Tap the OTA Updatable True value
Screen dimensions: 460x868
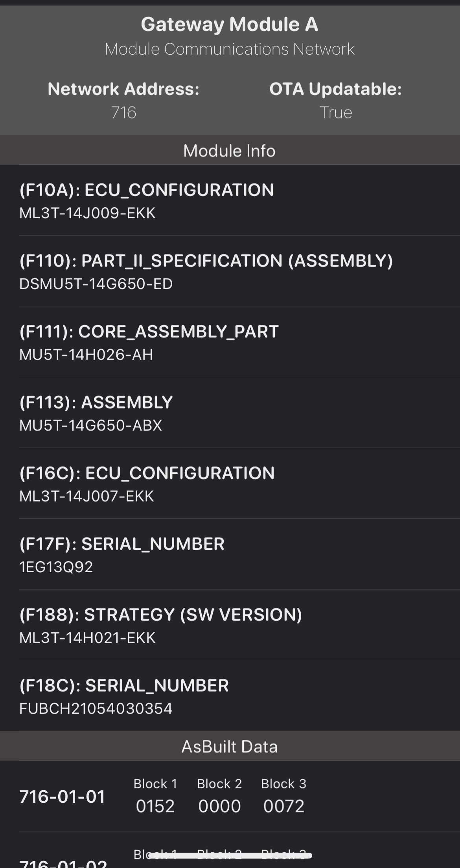[x=335, y=112]
